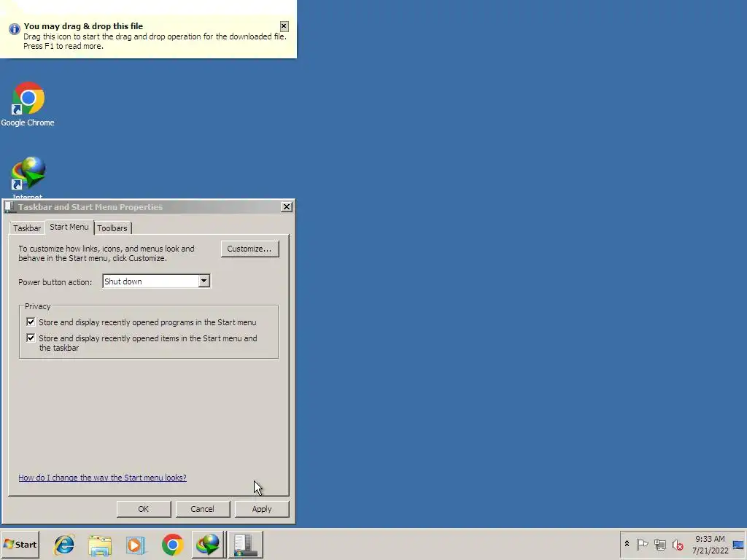
Task: Open the Action Center flag icon
Action: [x=642, y=544]
